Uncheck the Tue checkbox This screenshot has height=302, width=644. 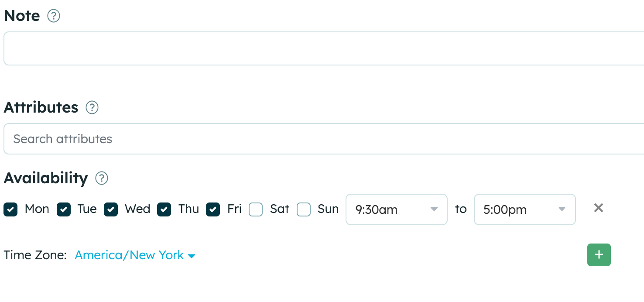pos(64,209)
